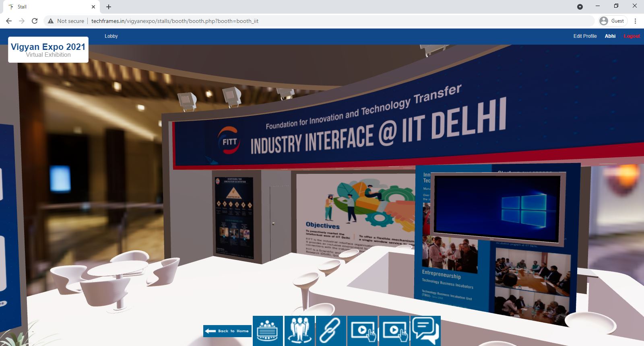Click the Abhi username
644x346 pixels.
pos(610,36)
